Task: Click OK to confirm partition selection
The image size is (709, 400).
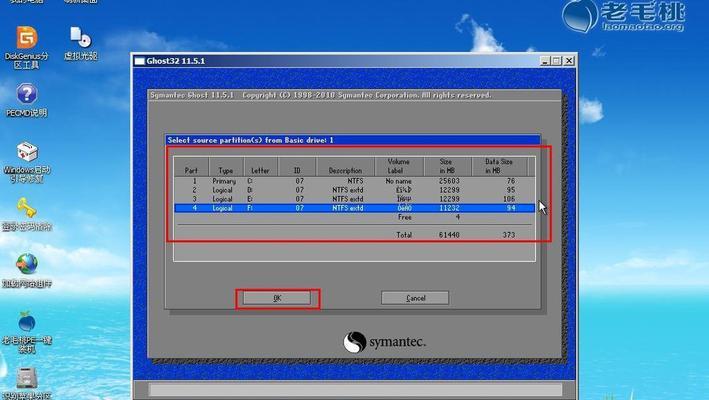Action: click(277, 298)
